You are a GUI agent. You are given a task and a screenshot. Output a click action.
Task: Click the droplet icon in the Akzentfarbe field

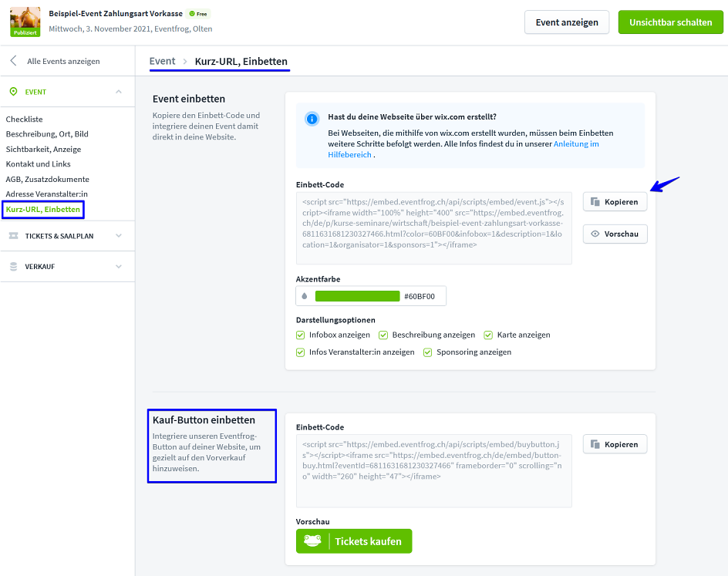(304, 296)
